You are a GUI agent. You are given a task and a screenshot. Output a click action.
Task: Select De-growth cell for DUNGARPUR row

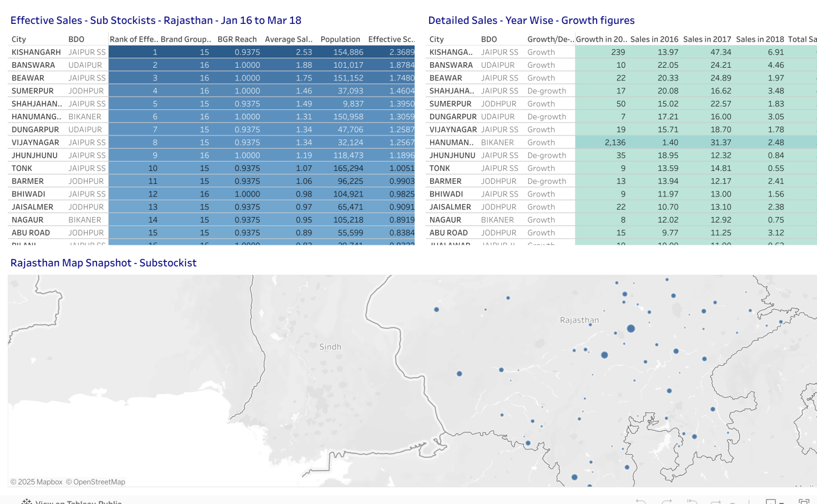point(546,117)
